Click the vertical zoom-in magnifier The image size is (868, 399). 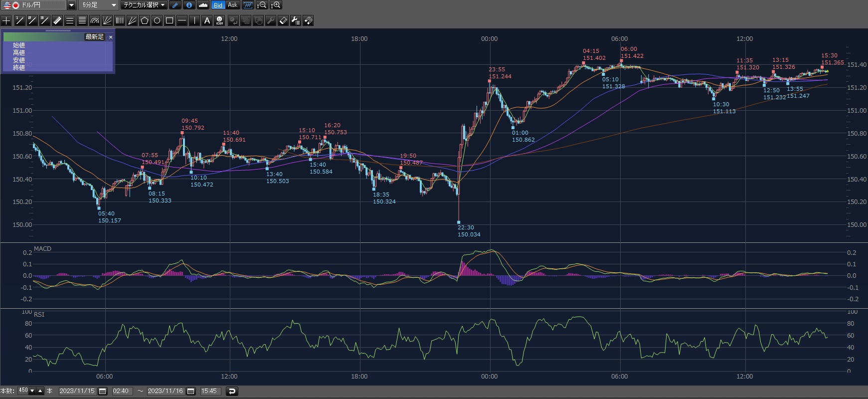pyautogui.click(x=276, y=5)
